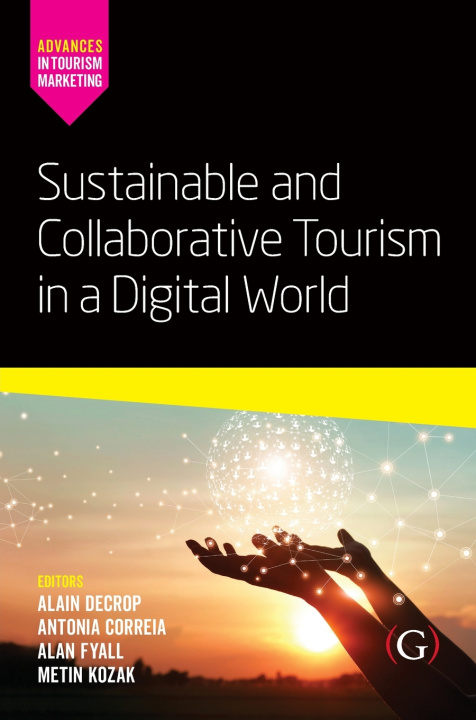Select the yellow diagonal band
The width and height of the screenshot is (476, 720).
[x=238, y=394]
